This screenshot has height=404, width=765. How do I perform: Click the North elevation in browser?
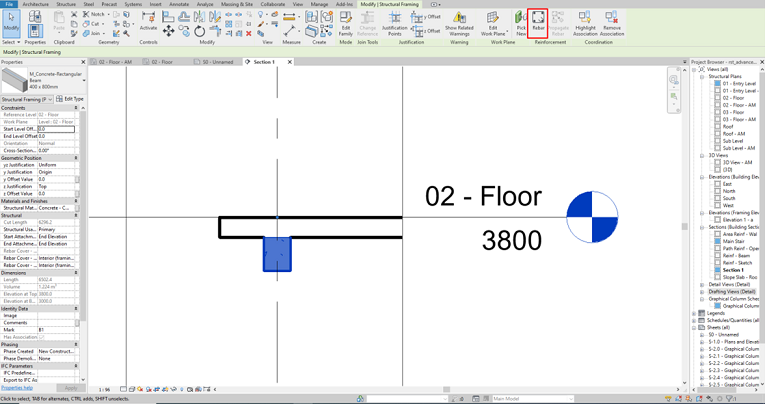[729, 191]
